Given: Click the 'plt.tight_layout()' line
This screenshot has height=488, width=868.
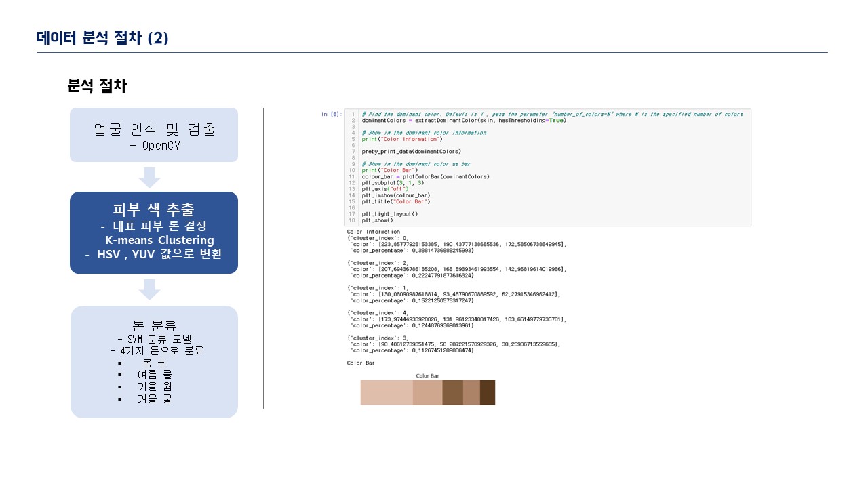Looking at the screenshot, I should 390,214.
